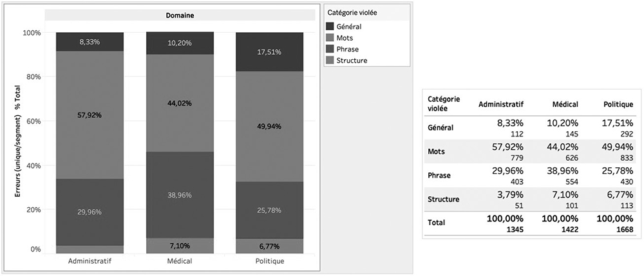Click the Général legend color swatch
644x276 pixels.
click(x=330, y=26)
